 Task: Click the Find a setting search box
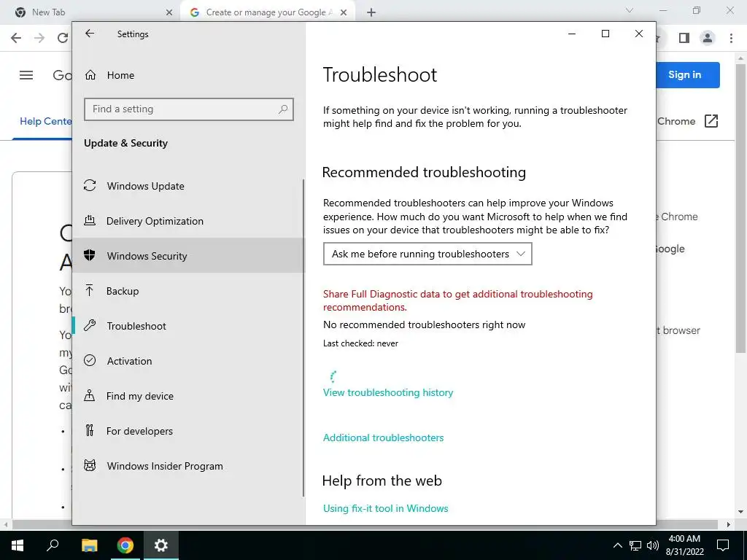pyautogui.click(x=189, y=109)
